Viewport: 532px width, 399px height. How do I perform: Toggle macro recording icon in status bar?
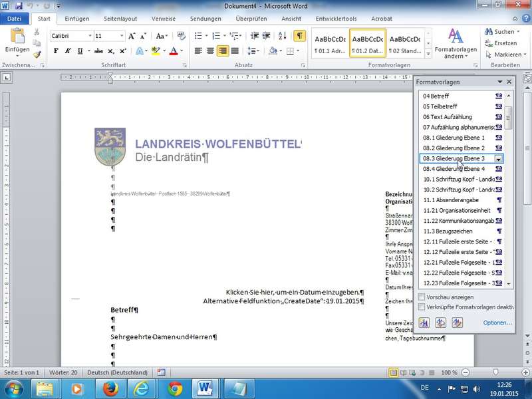click(x=162, y=372)
